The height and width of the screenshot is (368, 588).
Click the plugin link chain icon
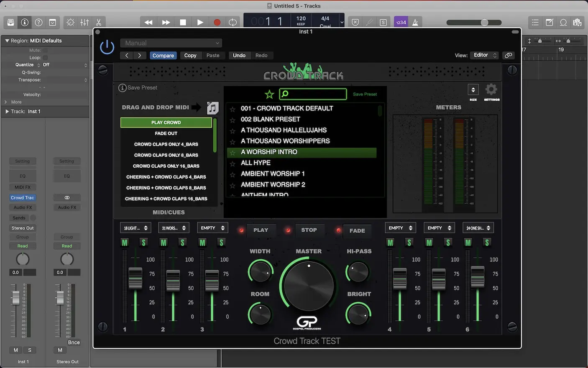point(509,55)
